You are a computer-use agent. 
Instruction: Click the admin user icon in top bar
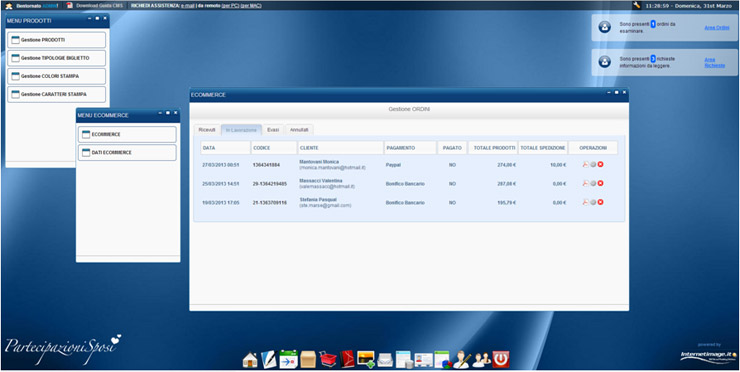(x=9, y=6)
